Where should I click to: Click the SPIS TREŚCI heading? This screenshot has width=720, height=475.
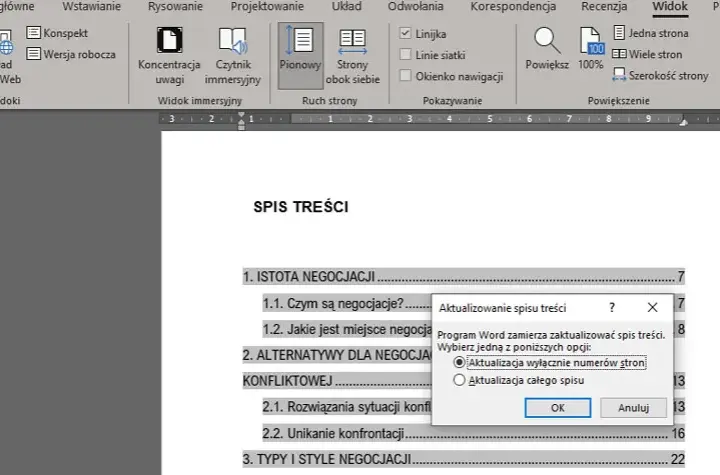coord(301,207)
